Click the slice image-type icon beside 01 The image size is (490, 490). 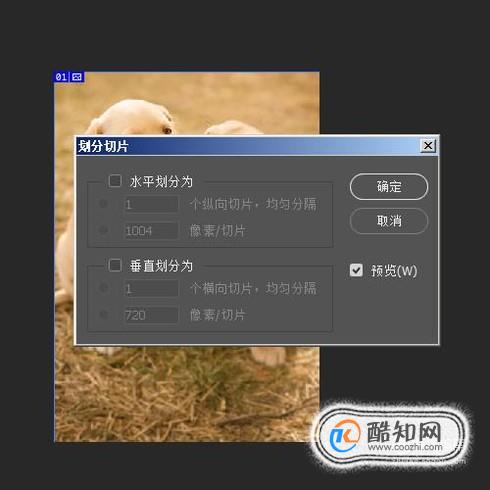pyautogui.click(x=77, y=77)
